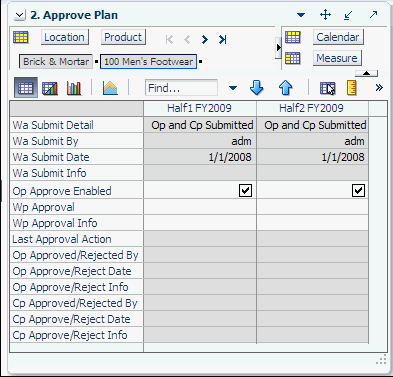Open the Find options dropdown arrow
Viewport: 393px width, 377px height.
tap(233, 88)
